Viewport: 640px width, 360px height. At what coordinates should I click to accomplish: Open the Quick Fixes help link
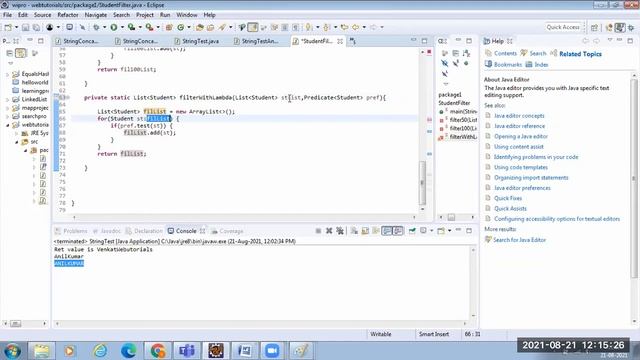(x=508, y=198)
